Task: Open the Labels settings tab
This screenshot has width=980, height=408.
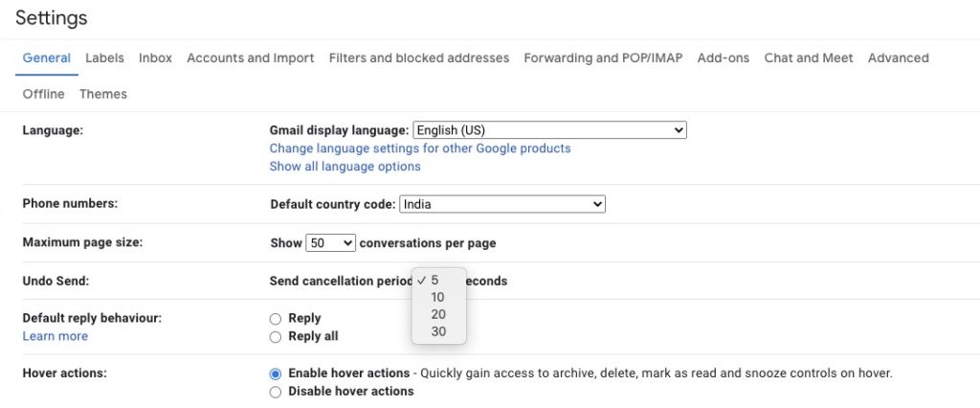Action: click(x=104, y=58)
